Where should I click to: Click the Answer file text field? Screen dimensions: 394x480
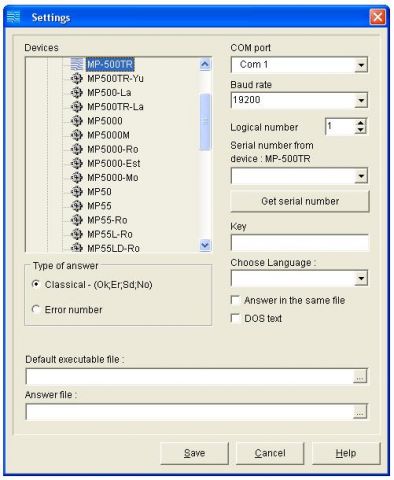(190, 412)
